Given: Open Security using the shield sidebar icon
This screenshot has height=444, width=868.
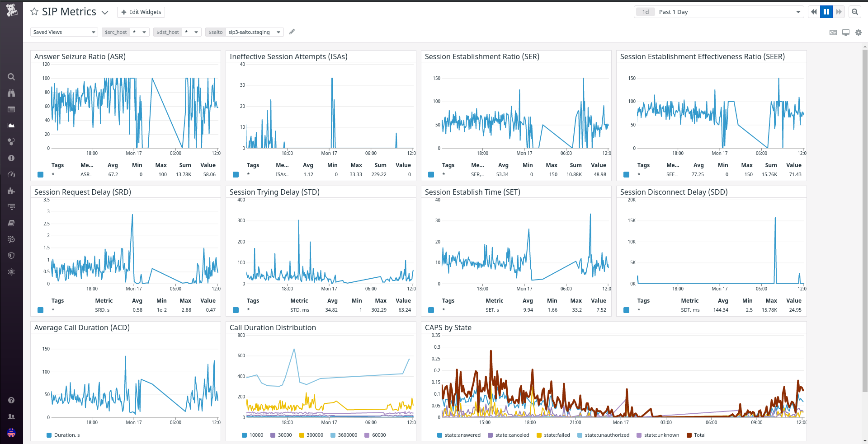Looking at the screenshot, I should pyautogui.click(x=11, y=255).
